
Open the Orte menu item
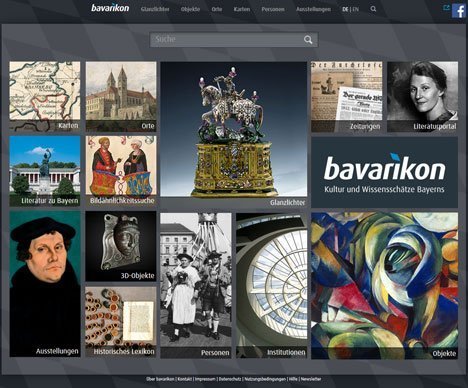tap(217, 9)
